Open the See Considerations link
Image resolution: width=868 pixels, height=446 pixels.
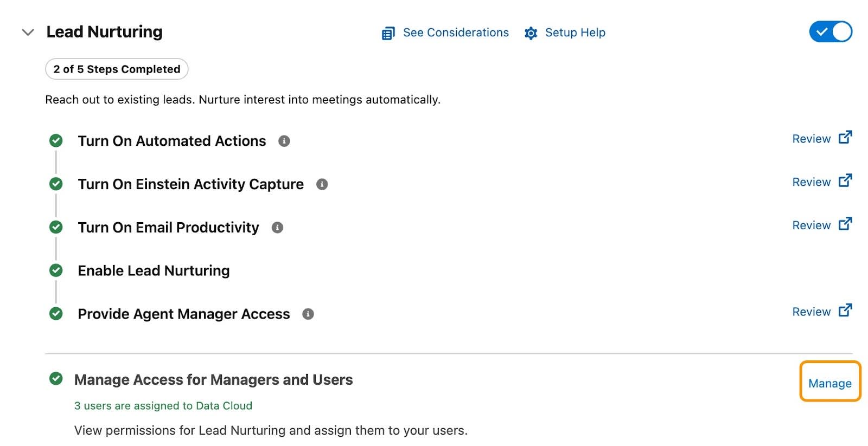pos(455,33)
